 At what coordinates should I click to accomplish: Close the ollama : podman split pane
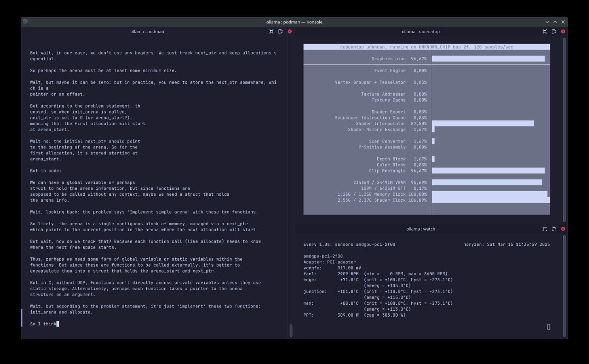coord(289,32)
